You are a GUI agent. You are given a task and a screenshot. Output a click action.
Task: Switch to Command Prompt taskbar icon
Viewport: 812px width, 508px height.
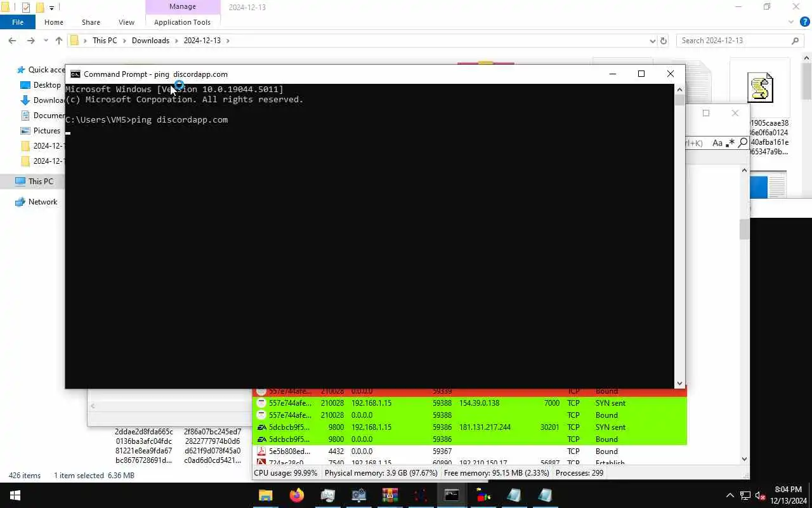coord(452,495)
